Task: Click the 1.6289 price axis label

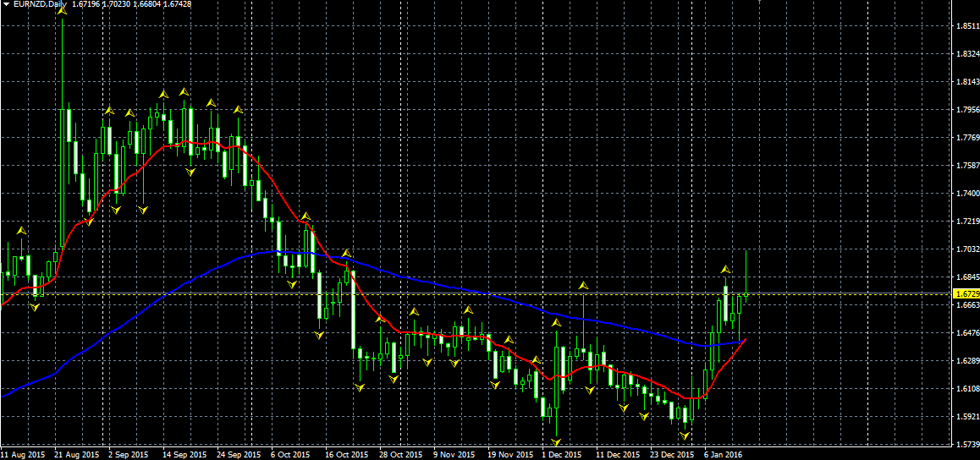Action: coord(966,361)
